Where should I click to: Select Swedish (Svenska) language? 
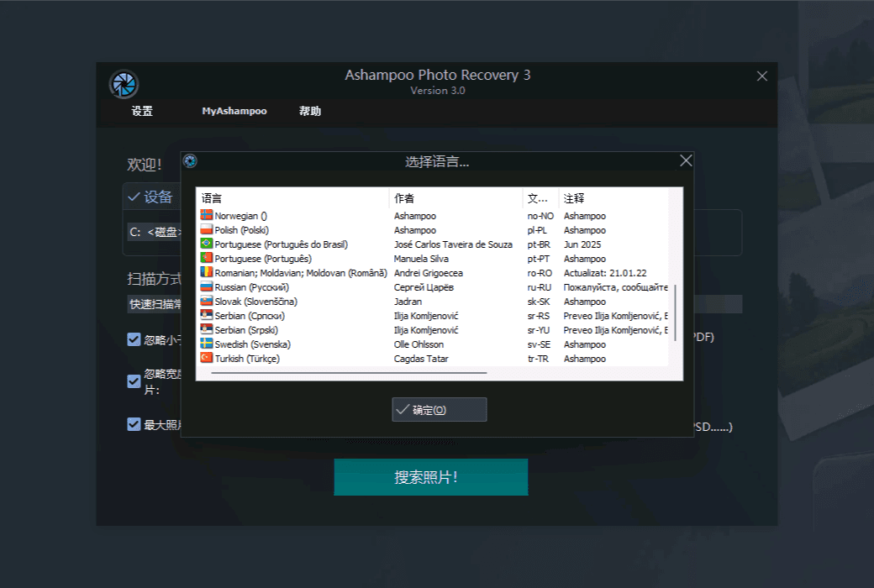(x=252, y=344)
